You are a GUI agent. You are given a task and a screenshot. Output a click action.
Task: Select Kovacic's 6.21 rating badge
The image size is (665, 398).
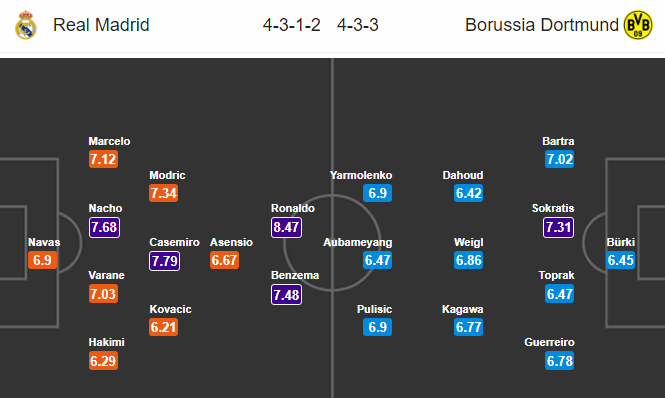tap(163, 327)
